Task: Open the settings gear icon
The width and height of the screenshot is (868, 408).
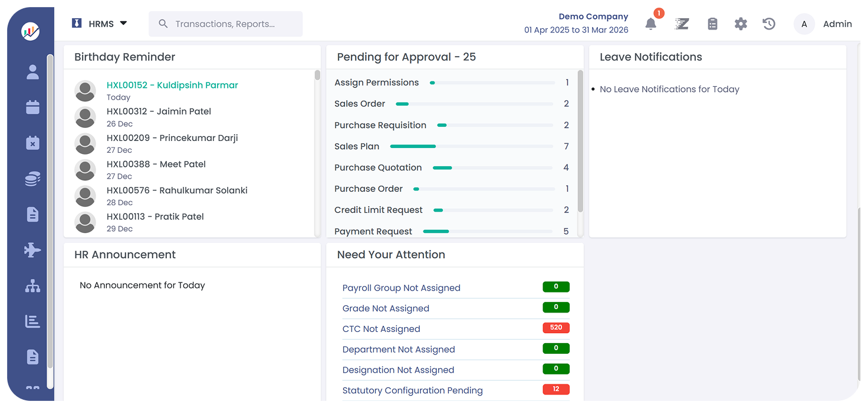Action: pyautogui.click(x=741, y=24)
